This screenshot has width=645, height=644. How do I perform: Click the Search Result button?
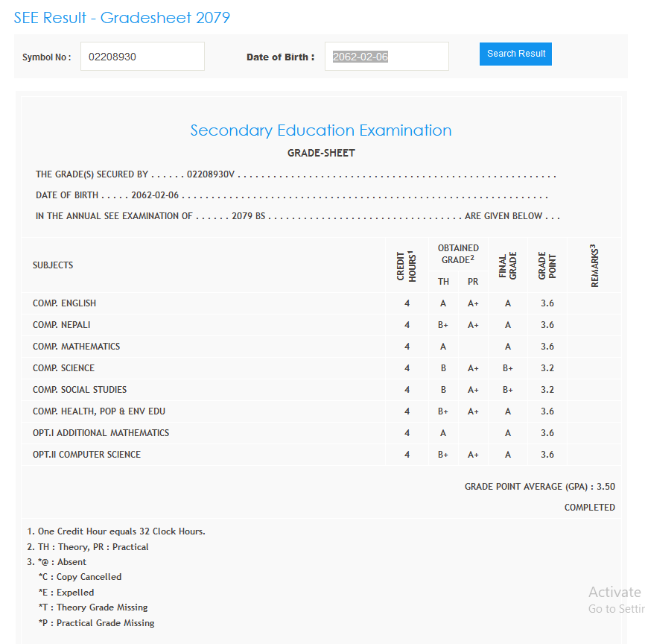tap(515, 54)
